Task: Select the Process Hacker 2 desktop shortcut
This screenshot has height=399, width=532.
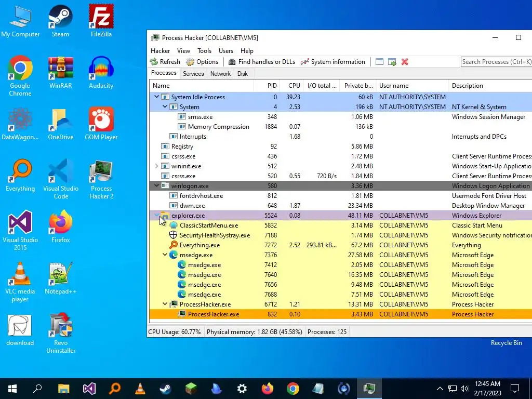Action: click(x=101, y=179)
